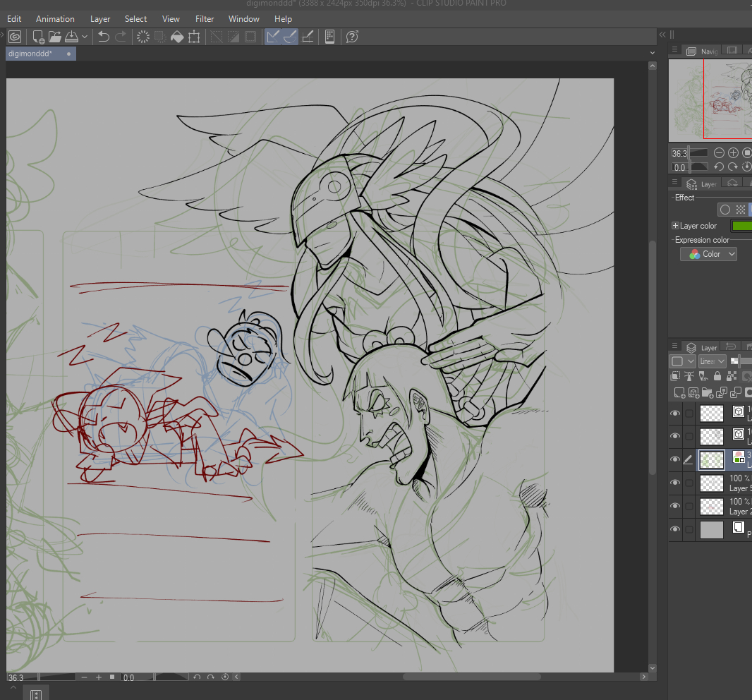Select the Layer 5 thumbnail
Image resolution: width=752 pixels, height=700 pixels.
point(711,483)
